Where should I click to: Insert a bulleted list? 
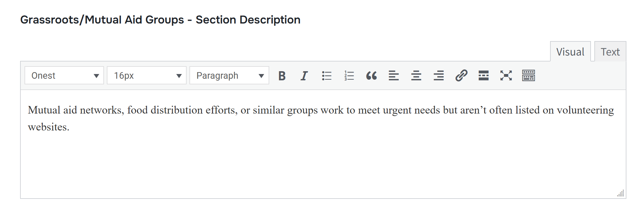tap(327, 76)
